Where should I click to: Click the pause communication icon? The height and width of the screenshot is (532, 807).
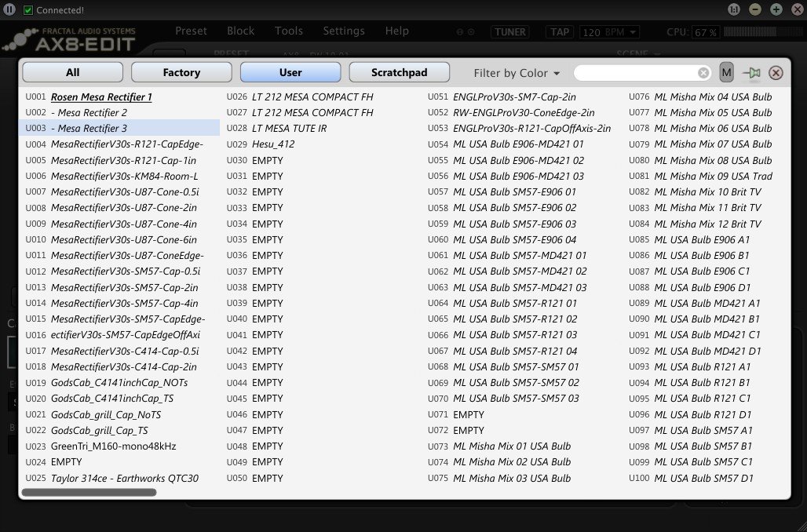[9, 9]
